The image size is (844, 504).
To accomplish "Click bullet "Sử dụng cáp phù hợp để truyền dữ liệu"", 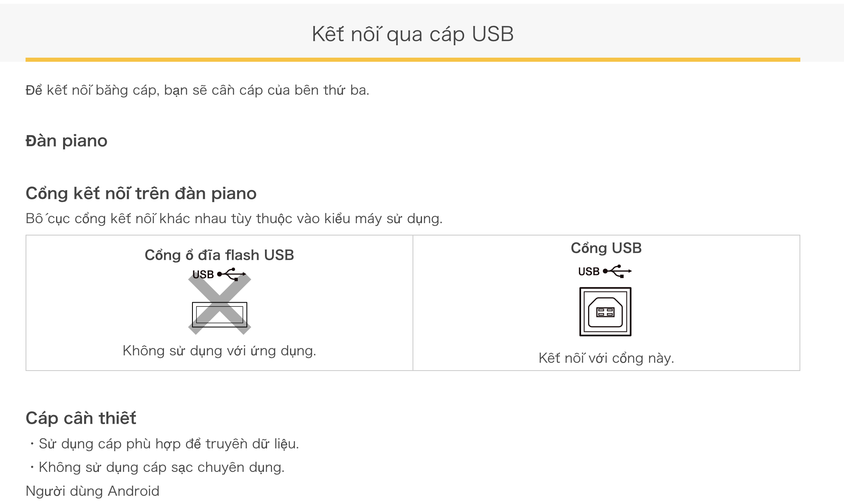I will click(169, 444).
